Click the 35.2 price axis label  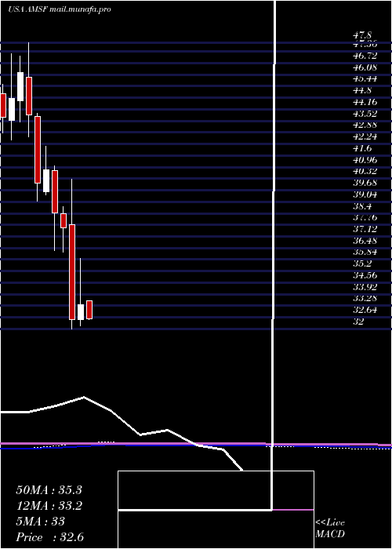362,264
